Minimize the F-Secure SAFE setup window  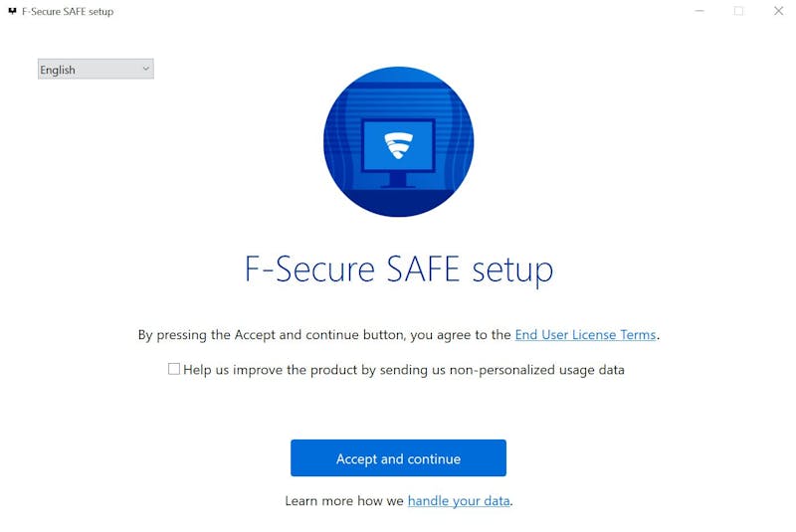tap(699, 12)
